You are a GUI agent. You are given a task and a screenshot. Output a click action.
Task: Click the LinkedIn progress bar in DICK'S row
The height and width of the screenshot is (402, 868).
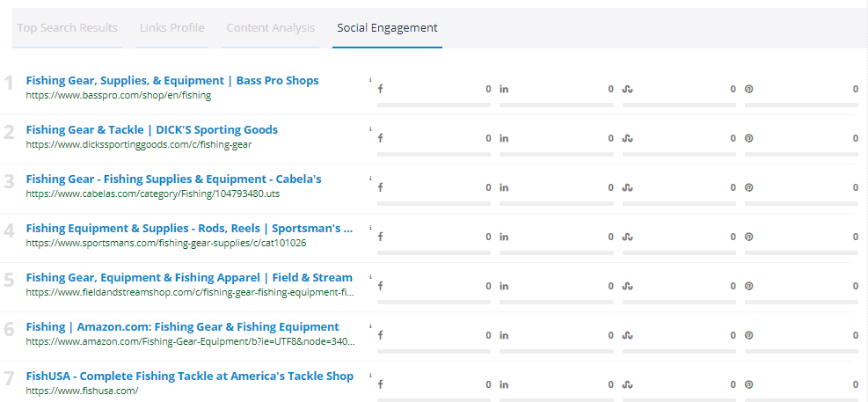[557, 154]
